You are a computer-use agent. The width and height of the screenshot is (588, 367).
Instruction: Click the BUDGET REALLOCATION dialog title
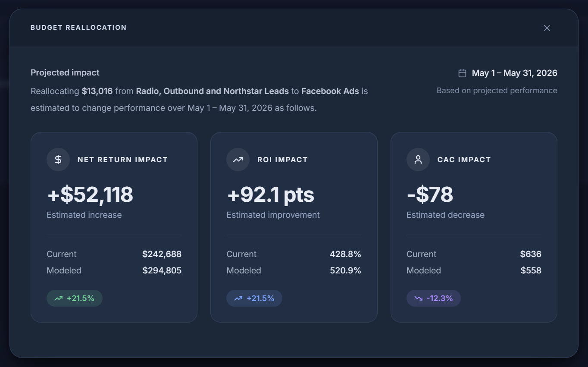pos(78,28)
